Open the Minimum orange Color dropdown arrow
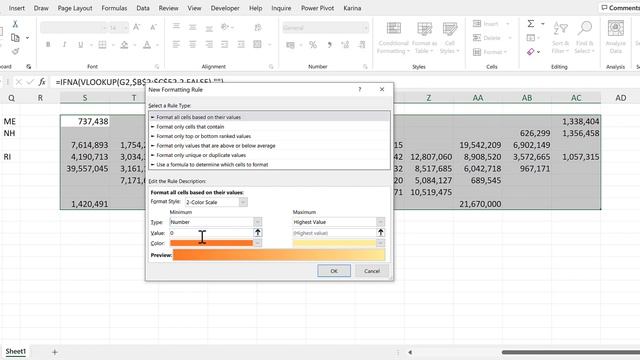The image size is (640, 360). coord(258,243)
